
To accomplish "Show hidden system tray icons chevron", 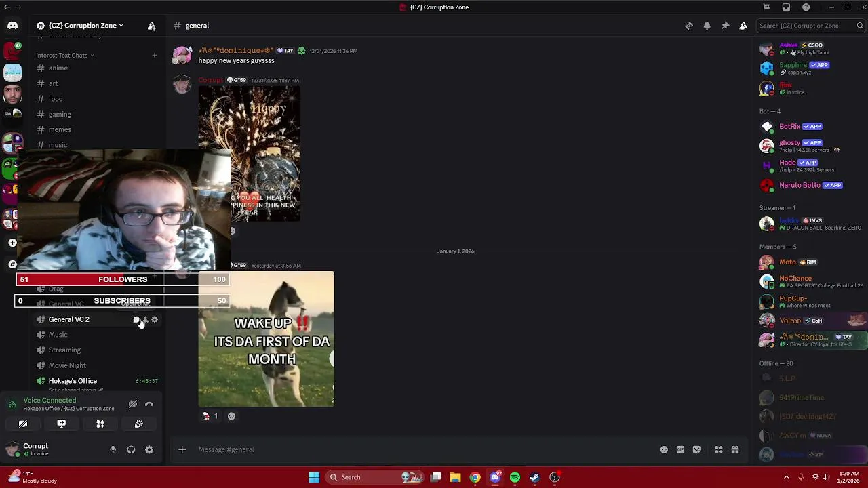I will pyautogui.click(x=787, y=477).
